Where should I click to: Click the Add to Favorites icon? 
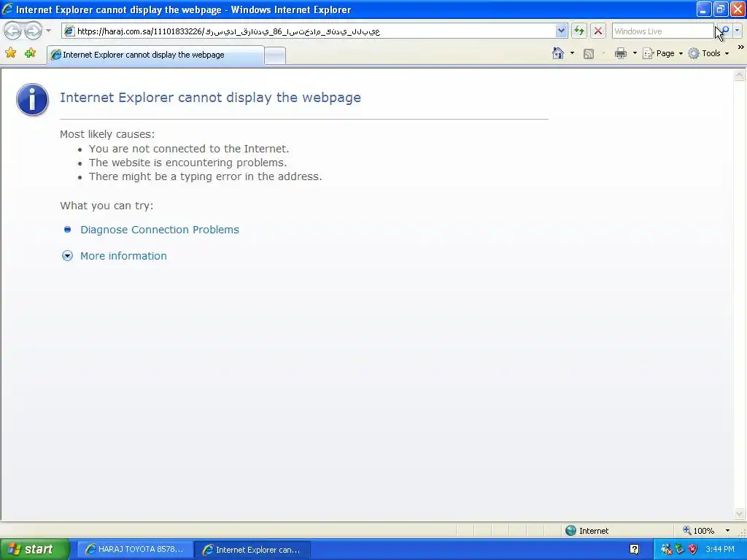(x=30, y=52)
